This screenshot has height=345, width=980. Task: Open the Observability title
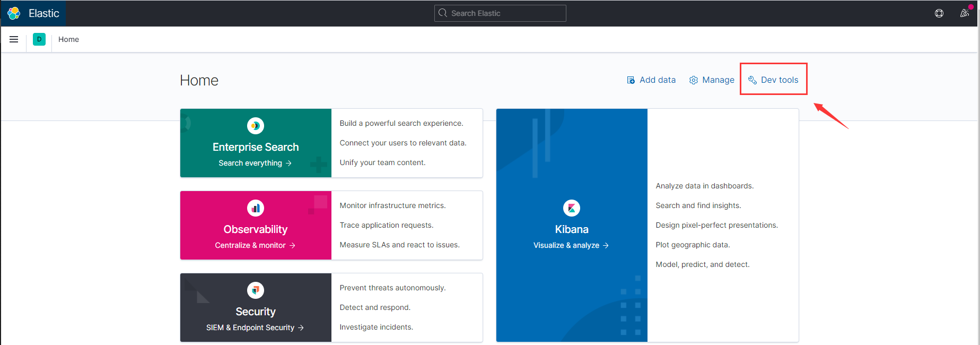[x=256, y=229]
